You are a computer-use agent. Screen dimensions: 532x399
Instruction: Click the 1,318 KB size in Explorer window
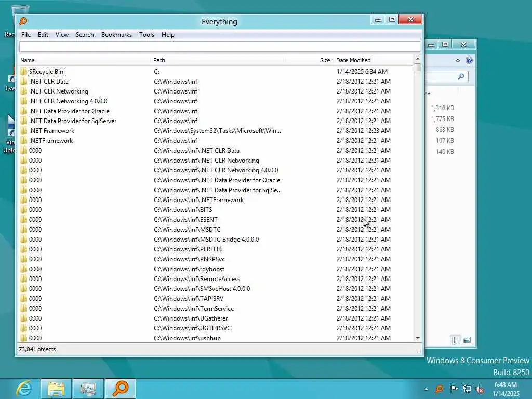pyautogui.click(x=442, y=108)
